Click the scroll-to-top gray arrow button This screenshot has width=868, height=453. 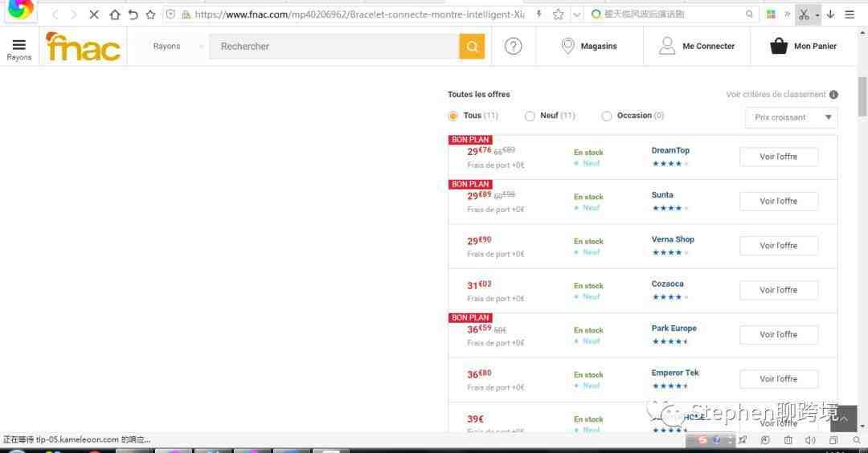click(843, 418)
